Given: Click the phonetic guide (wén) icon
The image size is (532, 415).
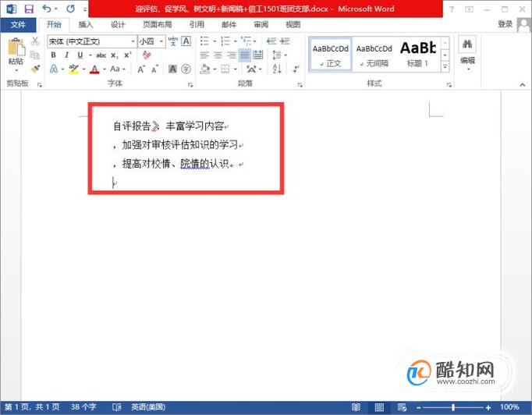Looking at the screenshot, I should (x=173, y=41).
